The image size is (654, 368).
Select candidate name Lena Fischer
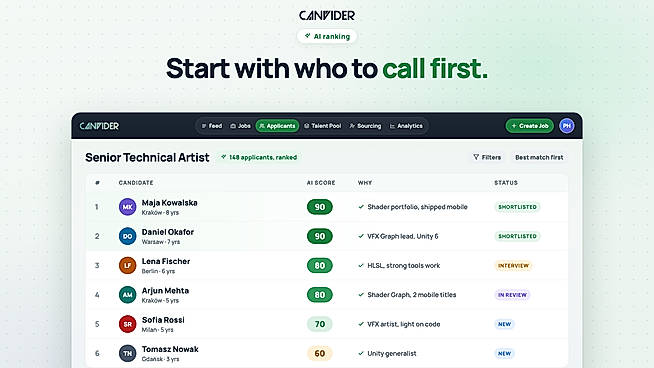click(166, 261)
